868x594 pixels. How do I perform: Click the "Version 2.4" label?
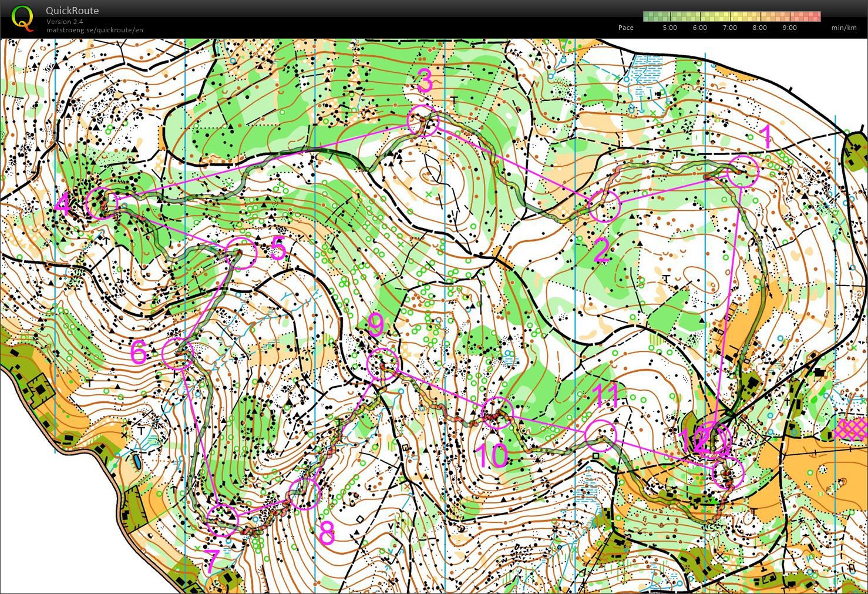click(65, 22)
